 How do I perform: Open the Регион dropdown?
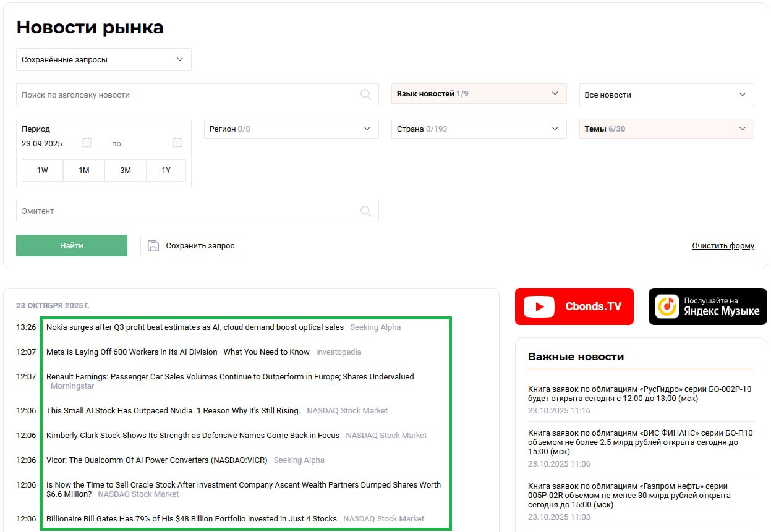coord(291,129)
